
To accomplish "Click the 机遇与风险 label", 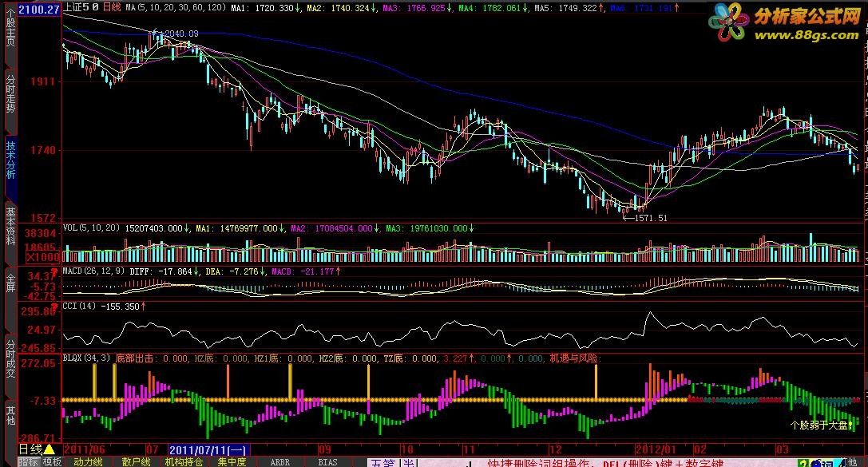I will [x=573, y=358].
